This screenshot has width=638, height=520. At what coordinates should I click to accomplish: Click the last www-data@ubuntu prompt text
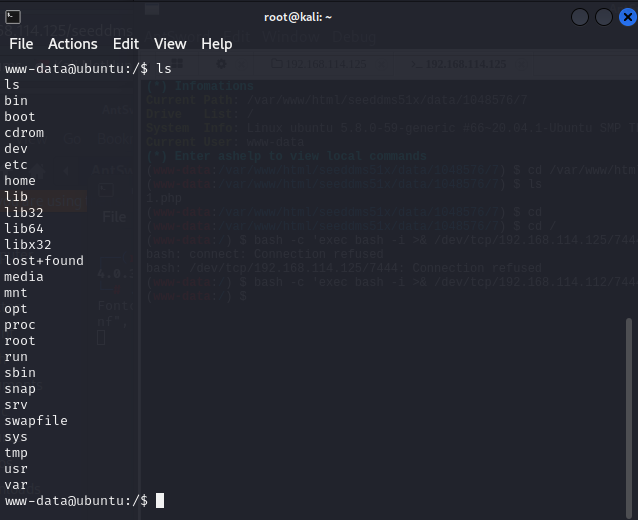pyautogui.click(x=75, y=500)
